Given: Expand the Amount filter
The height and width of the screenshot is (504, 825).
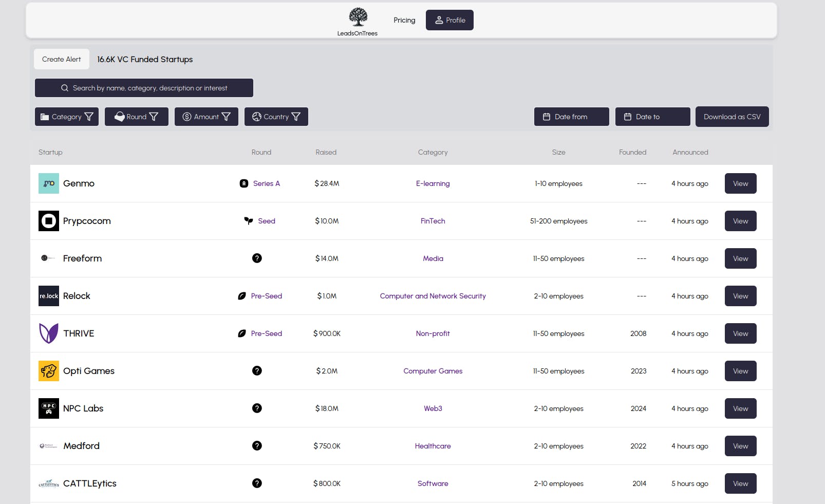Looking at the screenshot, I should 207,117.
